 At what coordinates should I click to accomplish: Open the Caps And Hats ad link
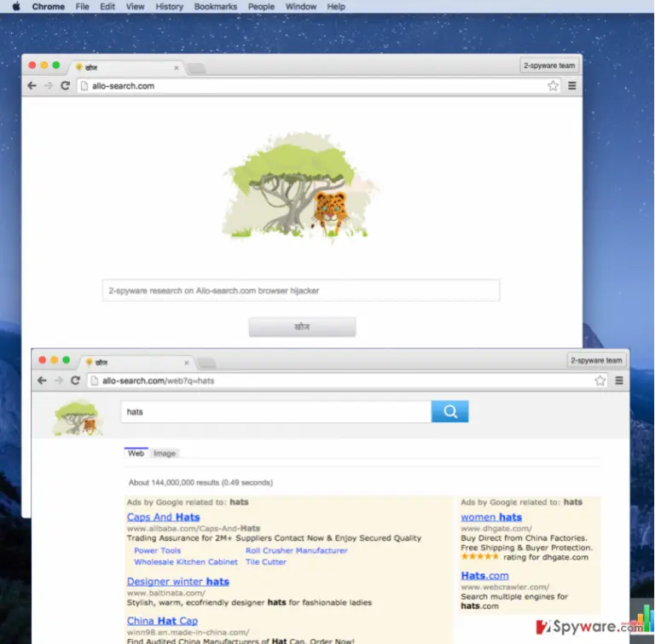point(164,517)
